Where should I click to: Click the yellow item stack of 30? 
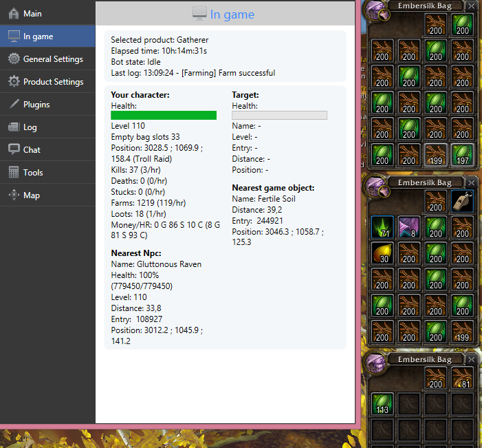coord(382,254)
